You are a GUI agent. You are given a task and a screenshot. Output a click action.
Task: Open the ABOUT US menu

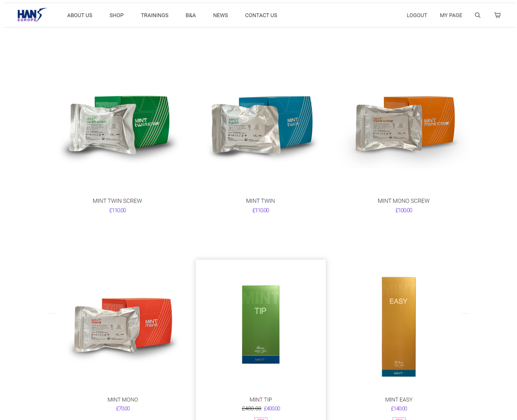80,15
